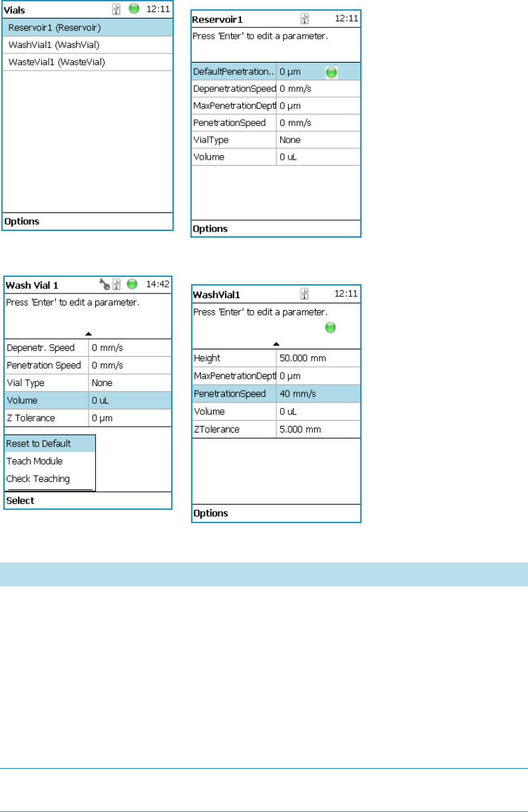Image resolution: width=528 pixels, height=812 pixels.
Task: Click green status indicator in Wash Vial 1 header
Action: (132, 284)
